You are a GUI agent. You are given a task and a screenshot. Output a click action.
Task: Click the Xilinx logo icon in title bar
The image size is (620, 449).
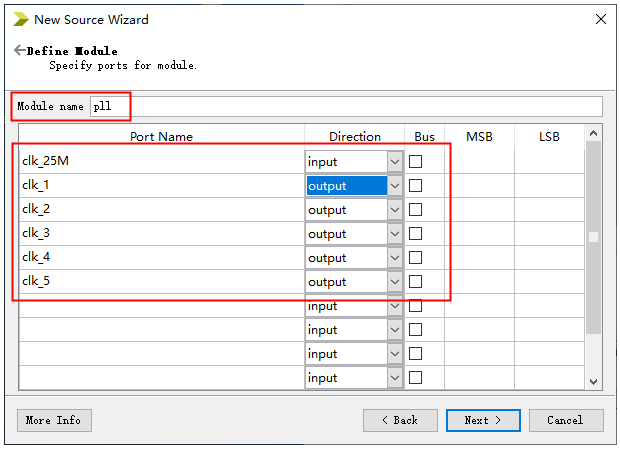tap(18, 19)
